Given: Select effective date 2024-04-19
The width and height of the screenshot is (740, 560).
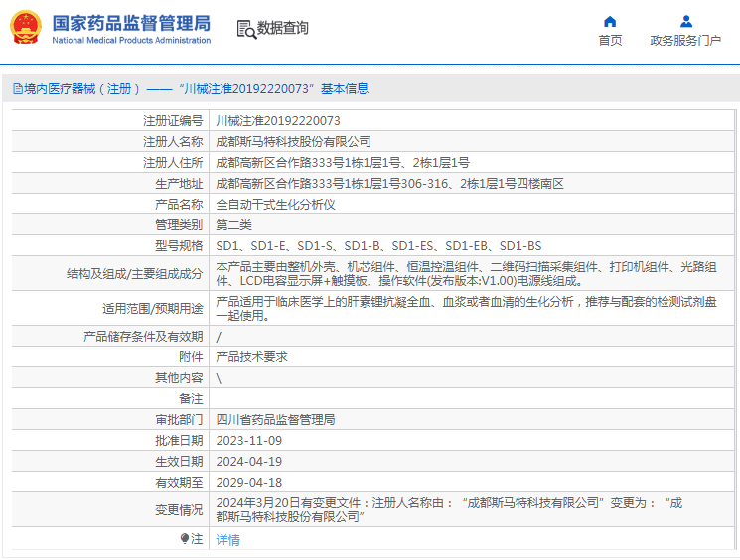Looking at the screenshot, I should [x=248, y=462].
